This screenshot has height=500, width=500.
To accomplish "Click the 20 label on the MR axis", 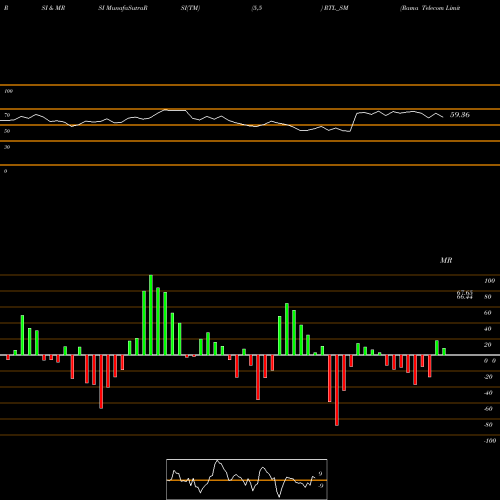I will point(488,345).
